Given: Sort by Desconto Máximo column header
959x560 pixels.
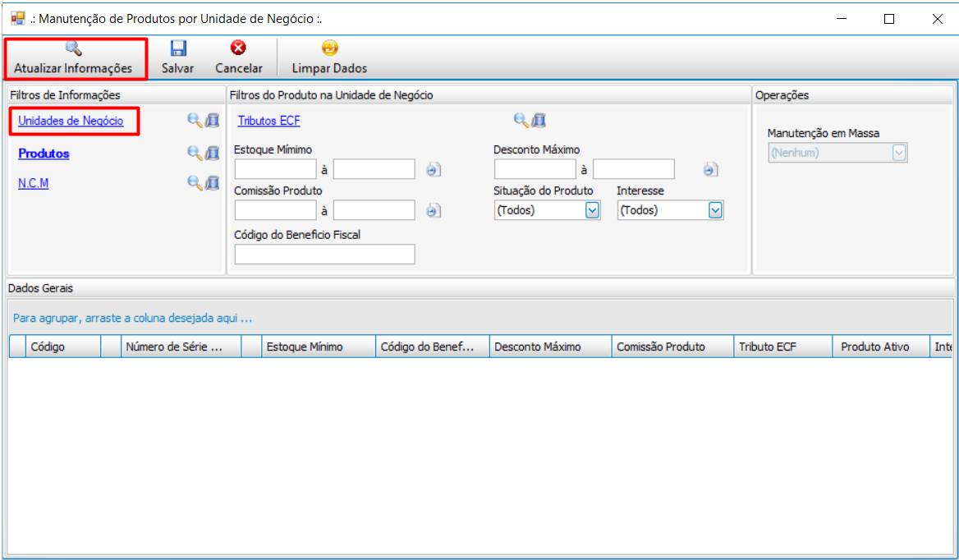Looking at the screenshot, I should tap(550, 347).
